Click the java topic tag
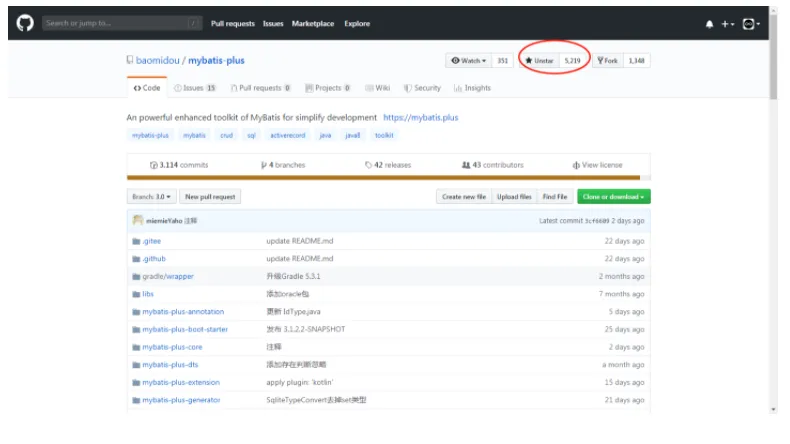Viewport: 790px width, 444px height. click(325, 135)
